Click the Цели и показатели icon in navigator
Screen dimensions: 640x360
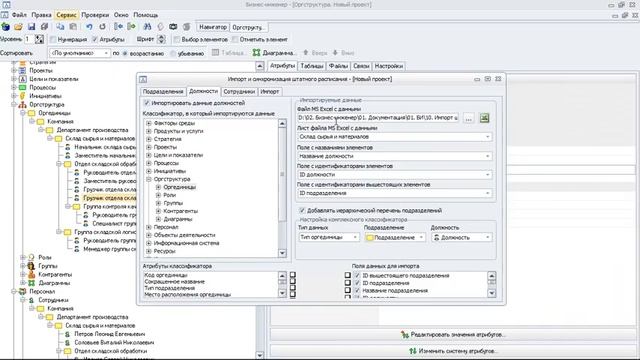point(22,79)
